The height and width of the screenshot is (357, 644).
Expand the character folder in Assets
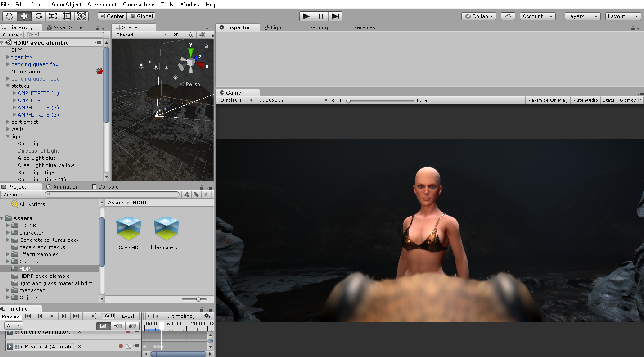[8, 233]
